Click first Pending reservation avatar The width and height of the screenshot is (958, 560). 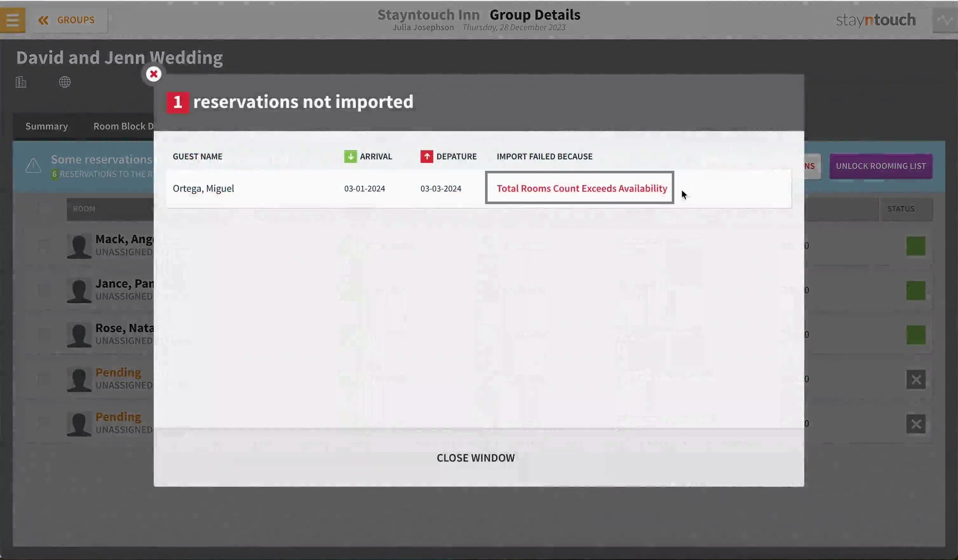(79, 380)
